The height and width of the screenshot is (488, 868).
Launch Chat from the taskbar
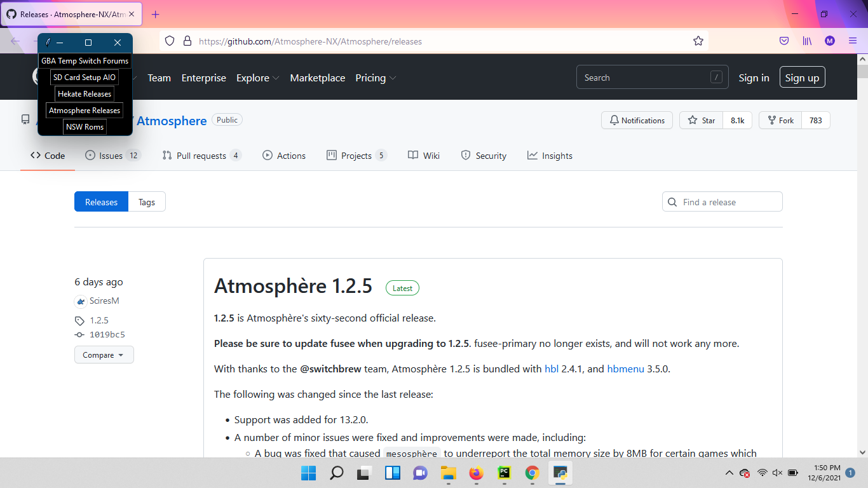(x=420, y=473)
